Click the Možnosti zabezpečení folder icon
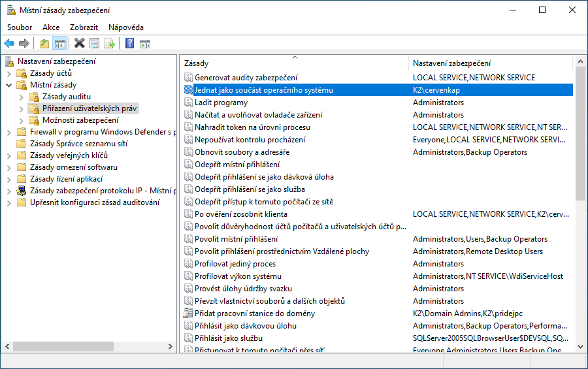This screenshot has height=369, width=588. (34, 120)
